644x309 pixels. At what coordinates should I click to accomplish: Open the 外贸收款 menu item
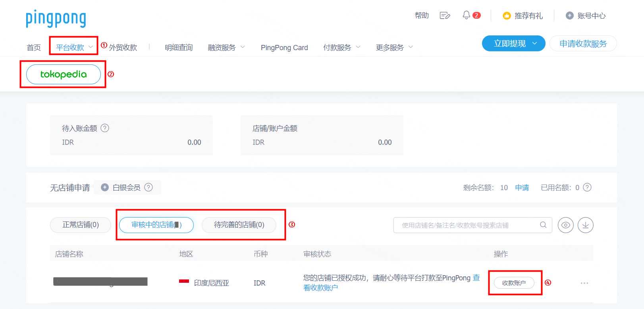[x=123, y=47]
